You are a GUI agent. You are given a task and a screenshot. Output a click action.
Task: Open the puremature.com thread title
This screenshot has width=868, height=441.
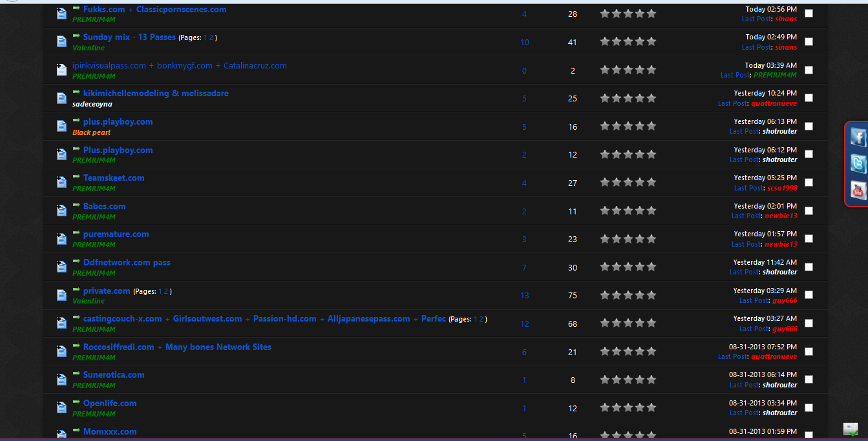tap(116, 234)
